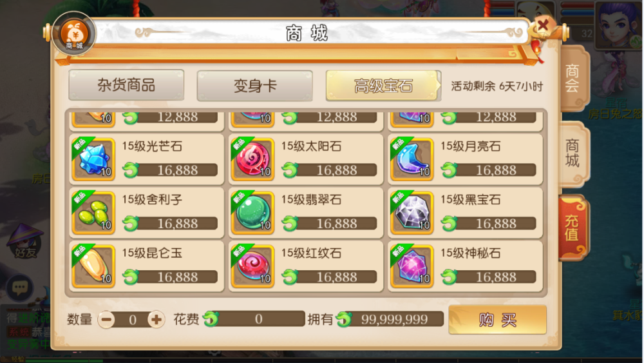Switch to the 杂货商品 tab

126,85
